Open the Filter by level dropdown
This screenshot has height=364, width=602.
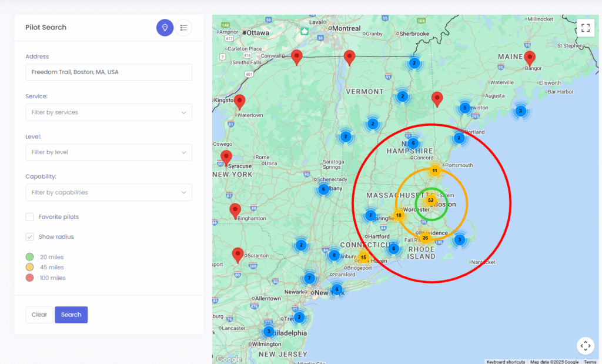click(x=109, y=152)
